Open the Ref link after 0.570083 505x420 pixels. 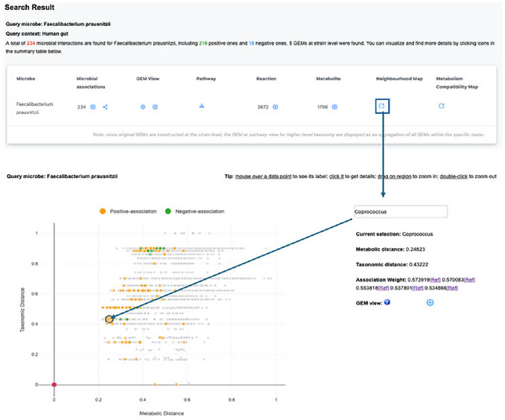tap(469, 280)
